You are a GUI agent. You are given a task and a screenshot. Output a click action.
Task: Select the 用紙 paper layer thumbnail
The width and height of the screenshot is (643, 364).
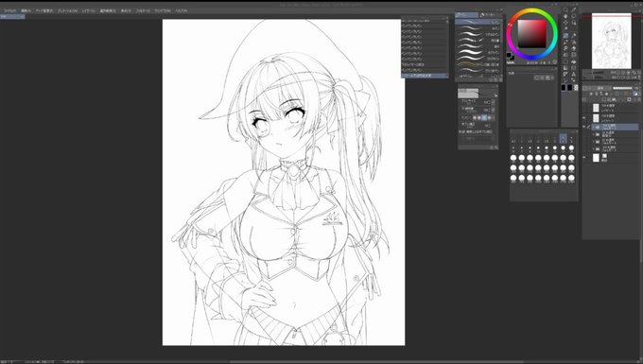tap(596, 157)
